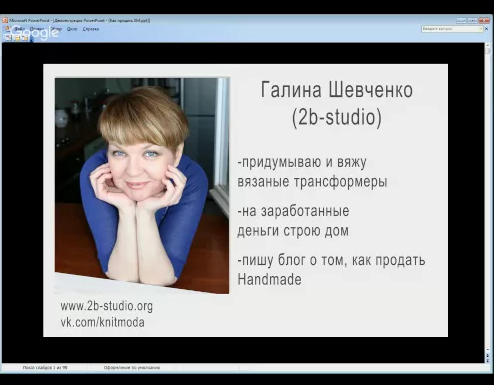Click the vk.com/knitmoda link on the slide
This screenshot has width=494, height=385.
[103, 322]
